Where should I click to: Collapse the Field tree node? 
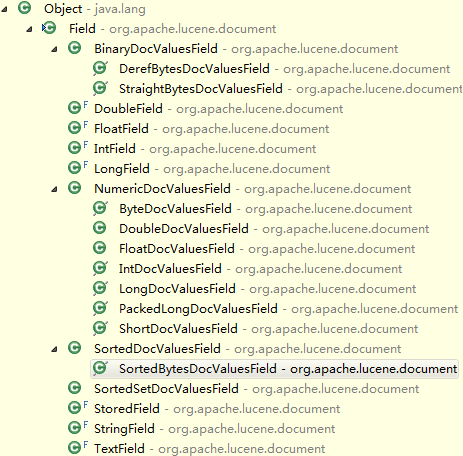[29, 29]
